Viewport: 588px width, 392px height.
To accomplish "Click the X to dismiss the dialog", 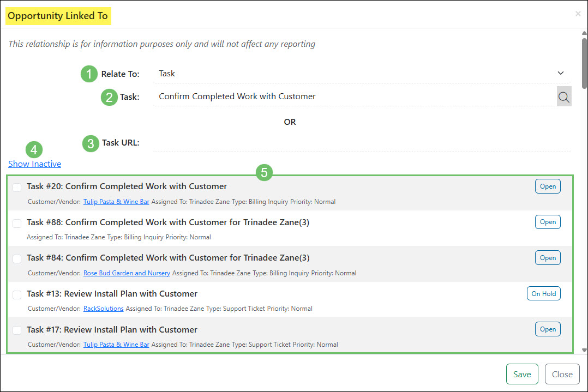I will click(x=578, y=14).
